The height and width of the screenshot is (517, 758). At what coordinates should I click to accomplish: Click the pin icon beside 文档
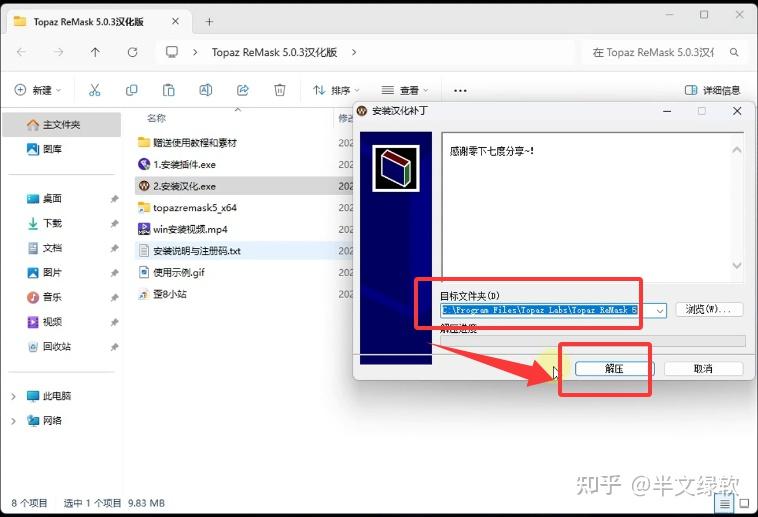coord(114,248)
